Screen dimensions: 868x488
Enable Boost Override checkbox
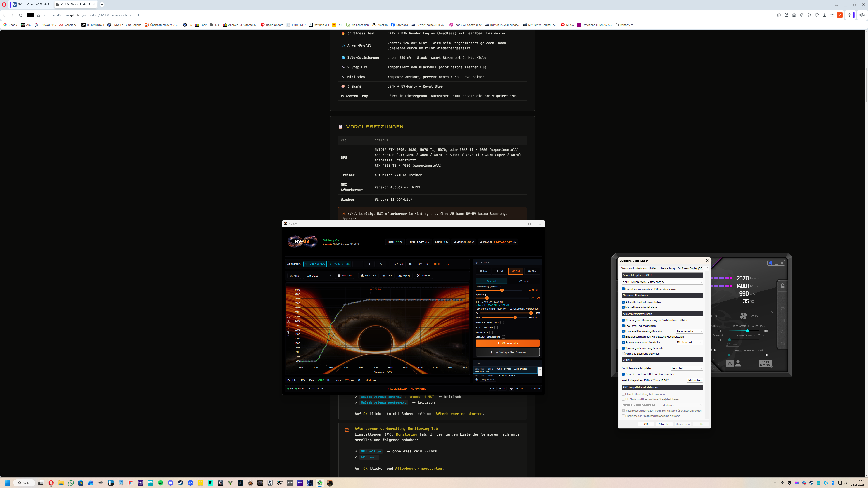click(496, 327)
